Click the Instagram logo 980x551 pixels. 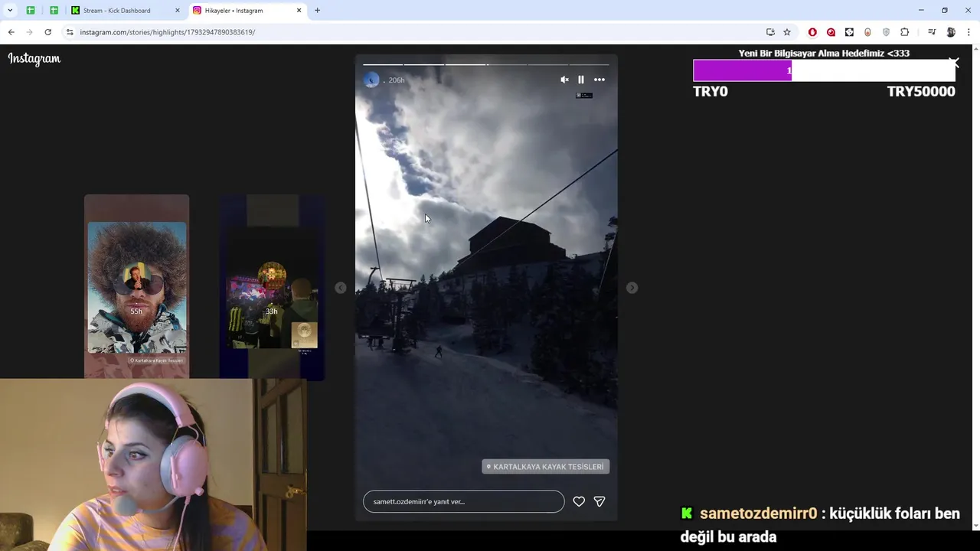point(34,59)
